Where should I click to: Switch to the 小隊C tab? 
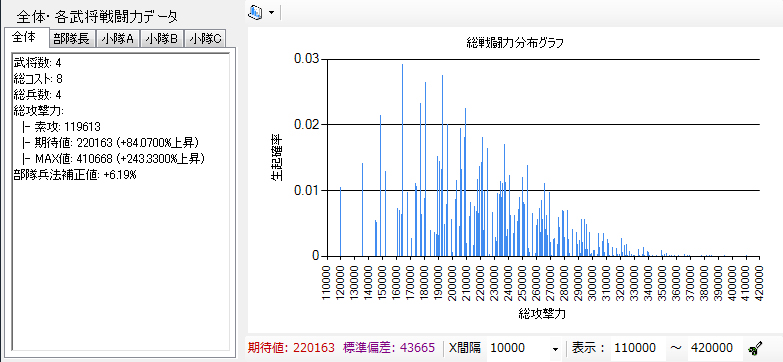click(205, 39)
